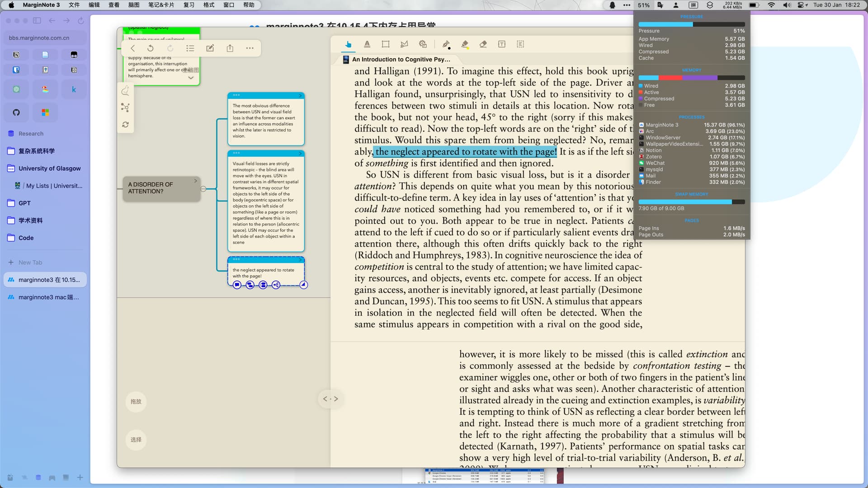Select the dashed text-region tool
868x488 pixels.
520,44
